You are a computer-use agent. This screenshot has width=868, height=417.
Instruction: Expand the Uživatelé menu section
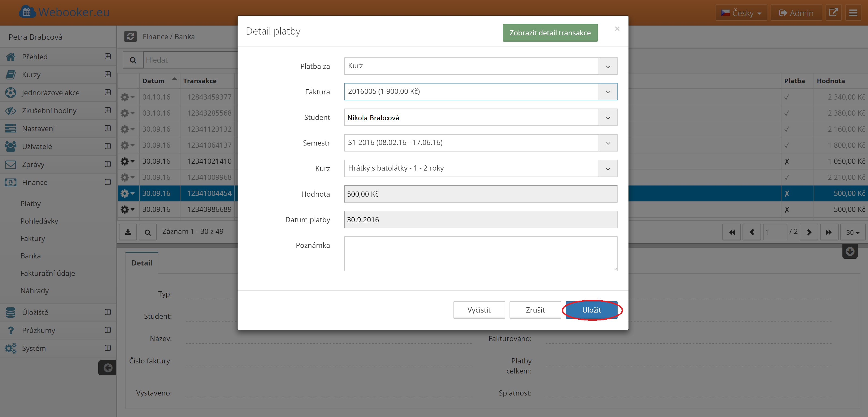(x=108, y=146)
